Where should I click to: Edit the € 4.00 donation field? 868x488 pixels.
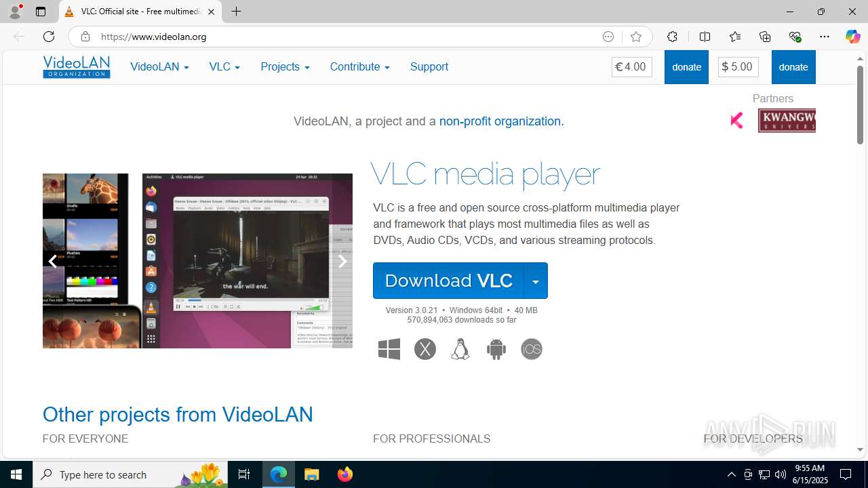(x=632, y=67)
